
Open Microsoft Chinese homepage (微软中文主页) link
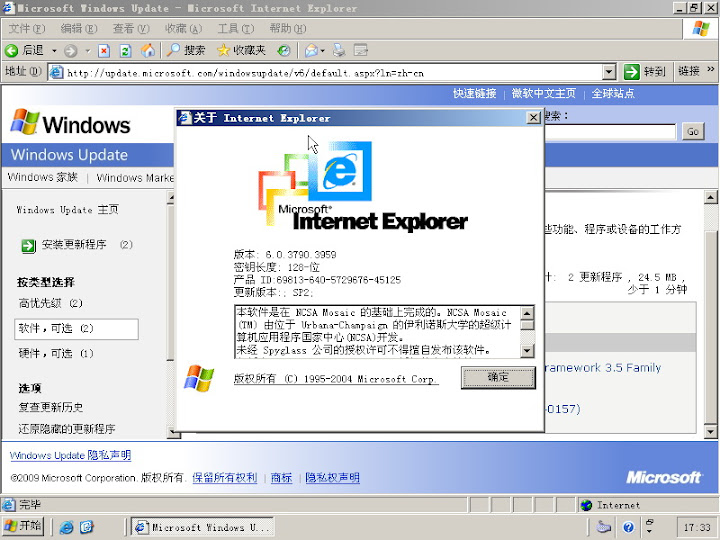point(543,93)
